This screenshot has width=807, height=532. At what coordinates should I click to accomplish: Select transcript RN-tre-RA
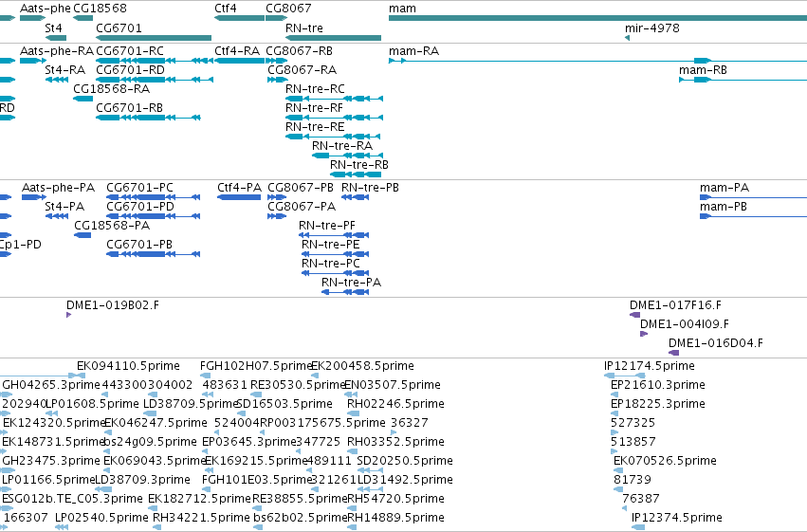tap(347, 156)
